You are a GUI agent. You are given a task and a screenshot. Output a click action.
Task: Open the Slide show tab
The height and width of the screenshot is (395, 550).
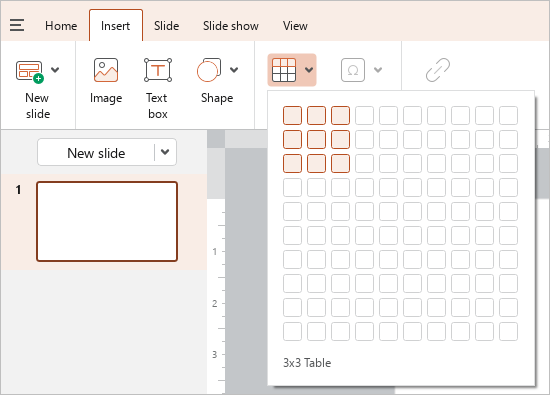click(x=231, y=26)
